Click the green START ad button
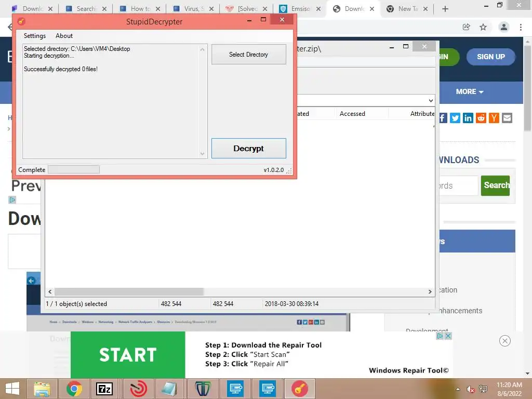Screen dimensions: 532x399 pos(128,354)
